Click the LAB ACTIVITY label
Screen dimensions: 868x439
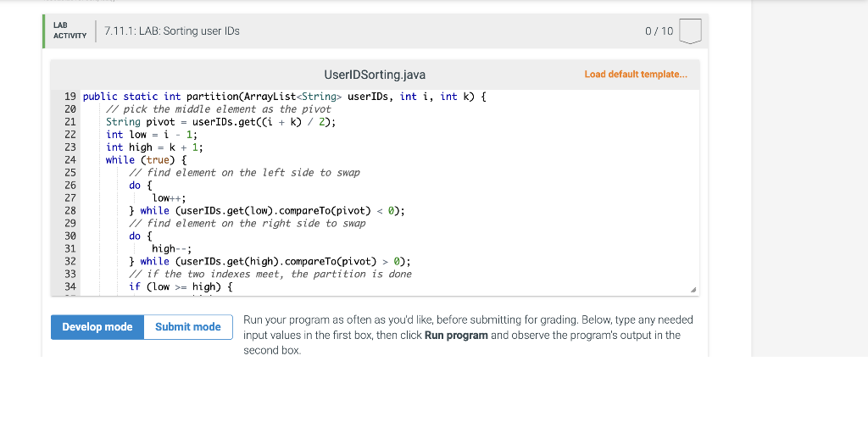coord(70,31)
